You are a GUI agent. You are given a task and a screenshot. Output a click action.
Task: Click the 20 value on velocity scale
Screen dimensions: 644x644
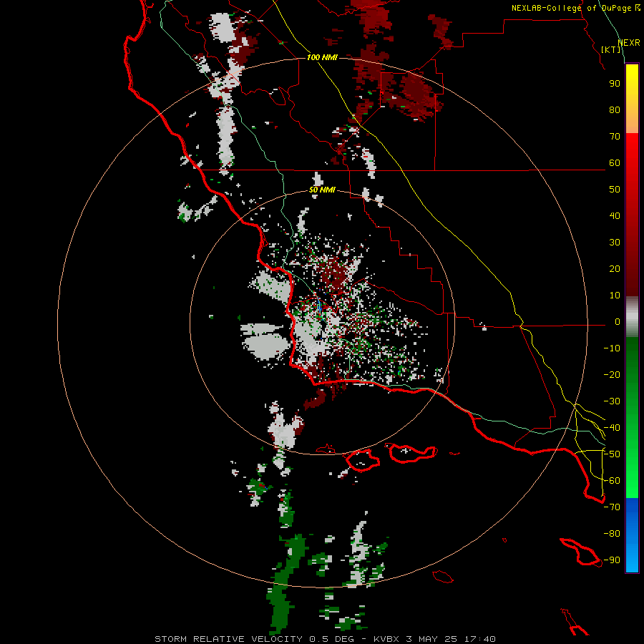pos(615,269)
